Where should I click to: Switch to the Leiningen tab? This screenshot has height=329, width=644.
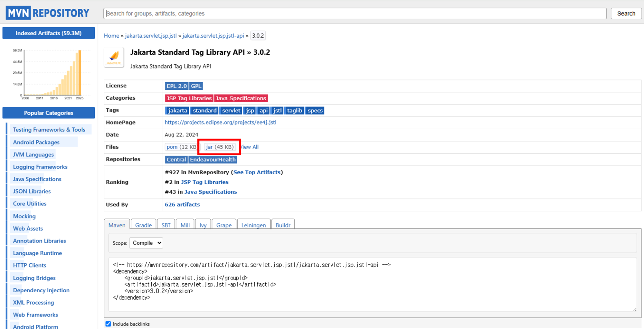click(x=254, y=225)
